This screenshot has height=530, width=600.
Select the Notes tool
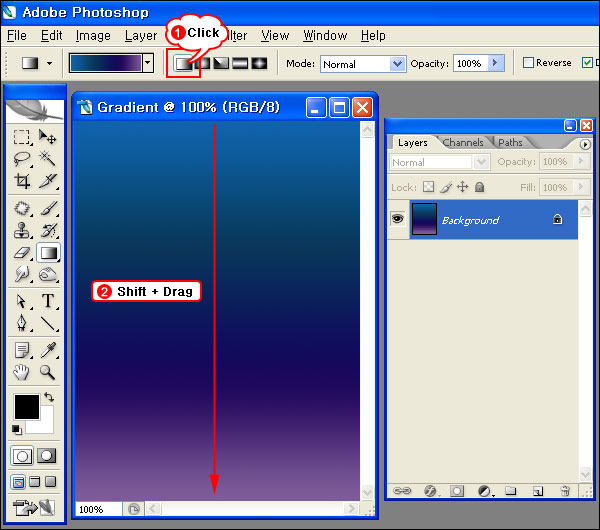pos(22,350)
